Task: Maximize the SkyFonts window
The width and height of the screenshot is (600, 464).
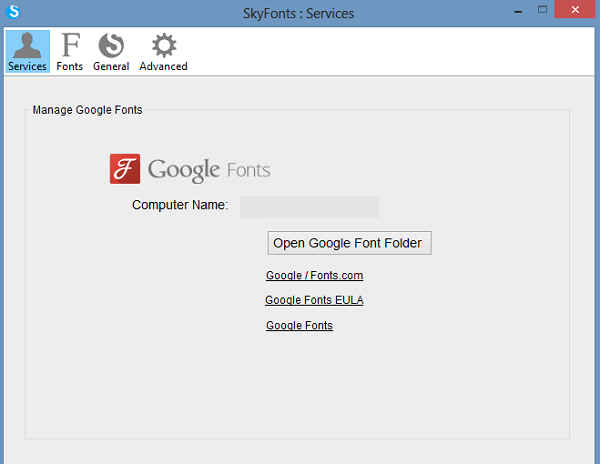Action: point(543,11)
